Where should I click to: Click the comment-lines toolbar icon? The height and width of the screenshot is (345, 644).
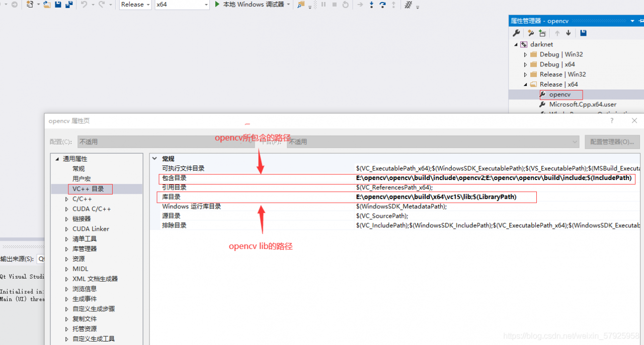tap(408, 5)
